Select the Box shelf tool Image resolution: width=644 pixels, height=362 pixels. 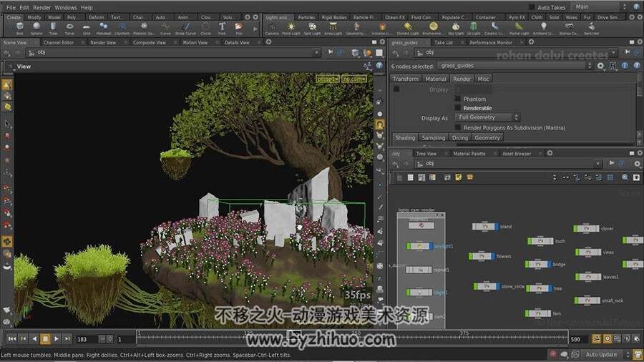tap(20, 29)
